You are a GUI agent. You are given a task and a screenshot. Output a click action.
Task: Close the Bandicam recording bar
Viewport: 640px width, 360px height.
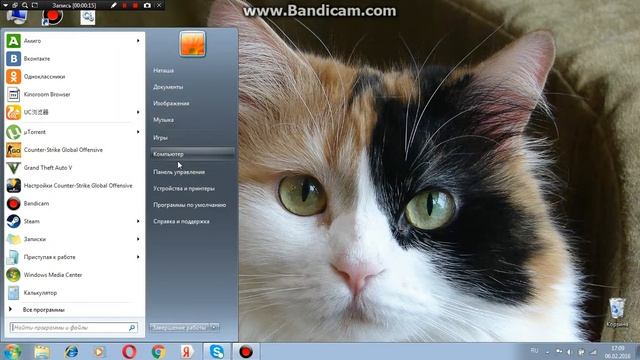point(160,5)
